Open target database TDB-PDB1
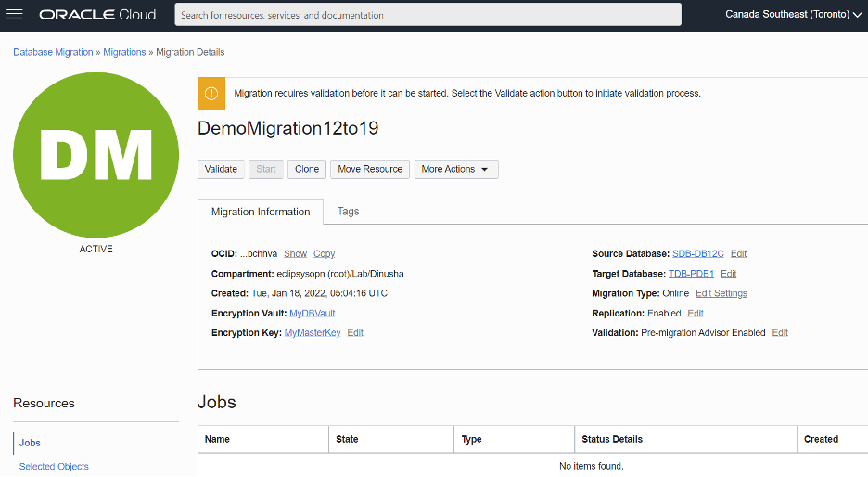The height and width of the screenshot is (477, 868). pyautogui.click(x=691, y=274)
